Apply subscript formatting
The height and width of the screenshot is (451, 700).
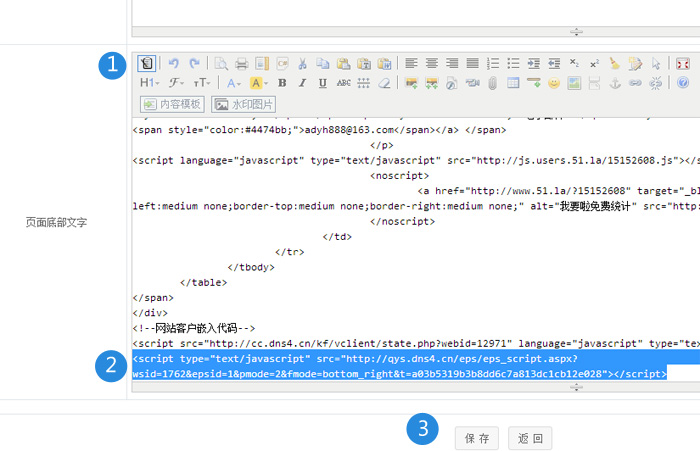coord(574,63)
